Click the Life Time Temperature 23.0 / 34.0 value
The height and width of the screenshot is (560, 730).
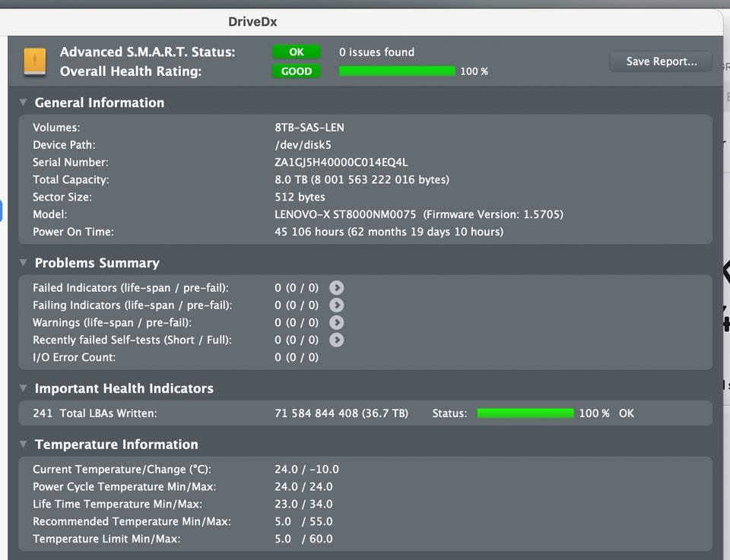click(303, 505)
